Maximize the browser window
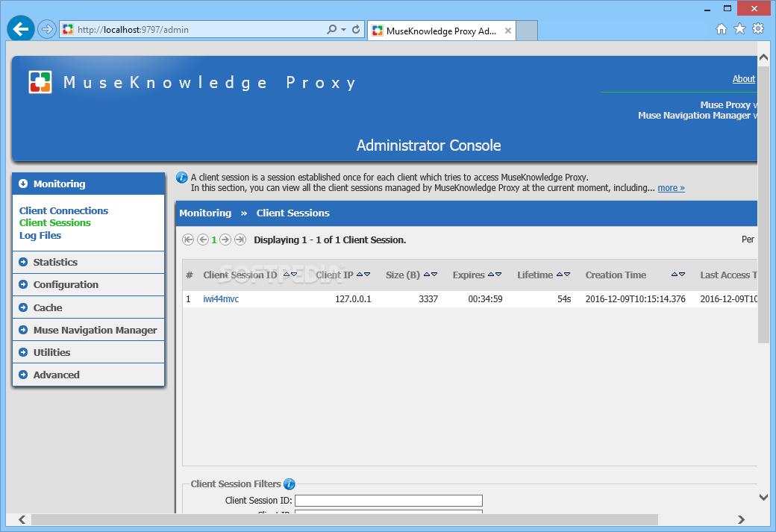Viewport: 776px width, 532px height. pos(727,8)
